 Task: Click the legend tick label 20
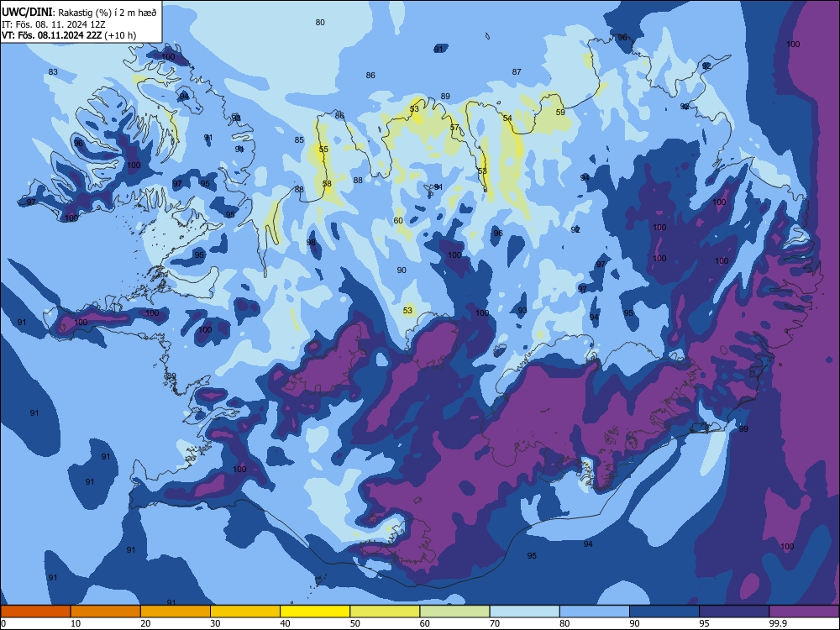click(145, 623)
